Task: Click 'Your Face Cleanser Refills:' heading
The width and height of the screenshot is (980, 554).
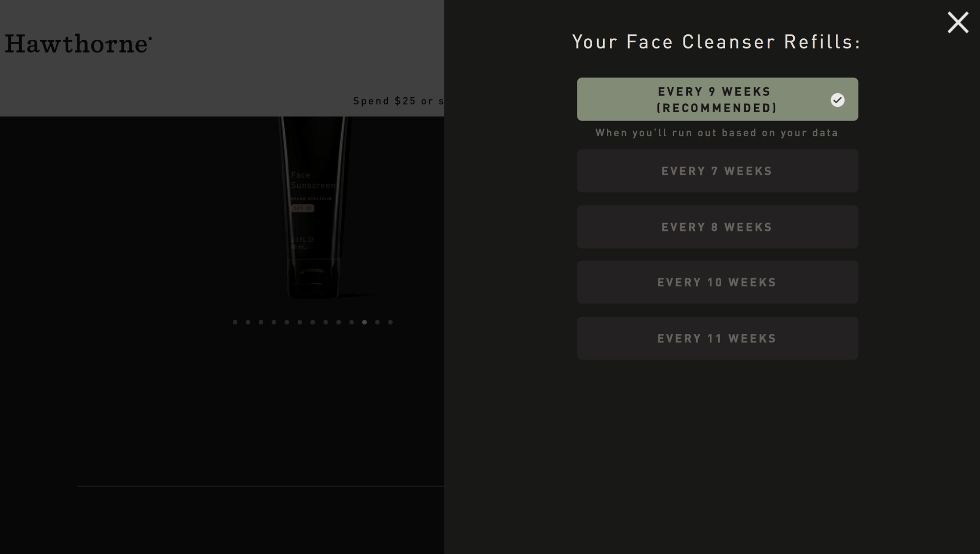Action: [x=717, y=42]
